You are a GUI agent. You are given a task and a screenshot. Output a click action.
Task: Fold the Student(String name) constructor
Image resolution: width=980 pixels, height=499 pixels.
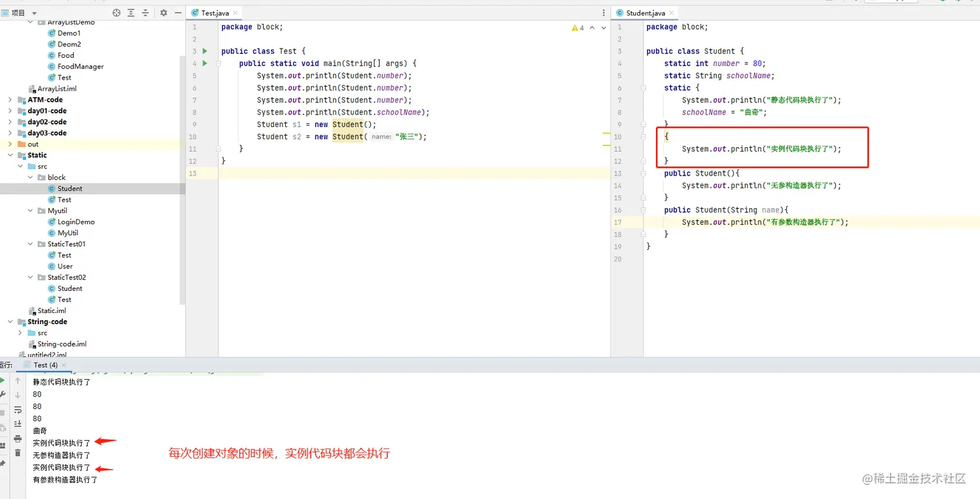click(x=644, y=210)
